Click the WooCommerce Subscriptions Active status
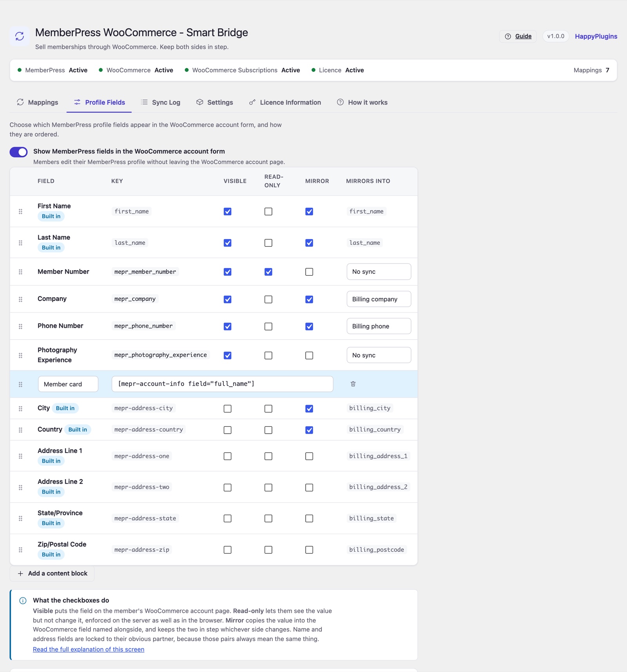Viewport: 627px width, 672px height. (242, 70)
